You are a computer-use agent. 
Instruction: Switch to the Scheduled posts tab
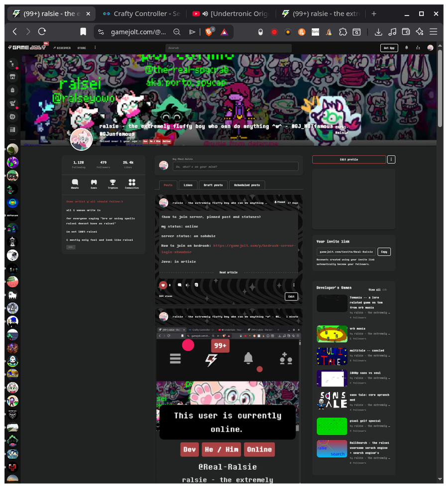pyautogui.click(x=247, y=185)
